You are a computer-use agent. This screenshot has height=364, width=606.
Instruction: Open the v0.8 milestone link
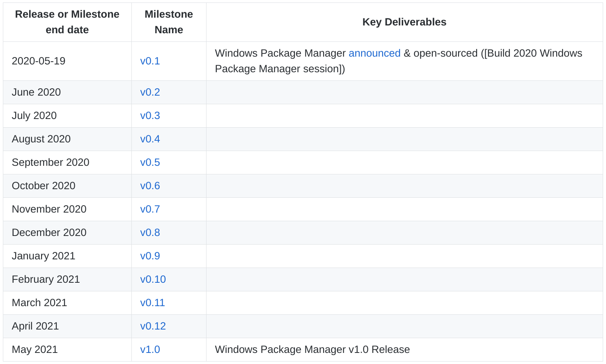150,233
